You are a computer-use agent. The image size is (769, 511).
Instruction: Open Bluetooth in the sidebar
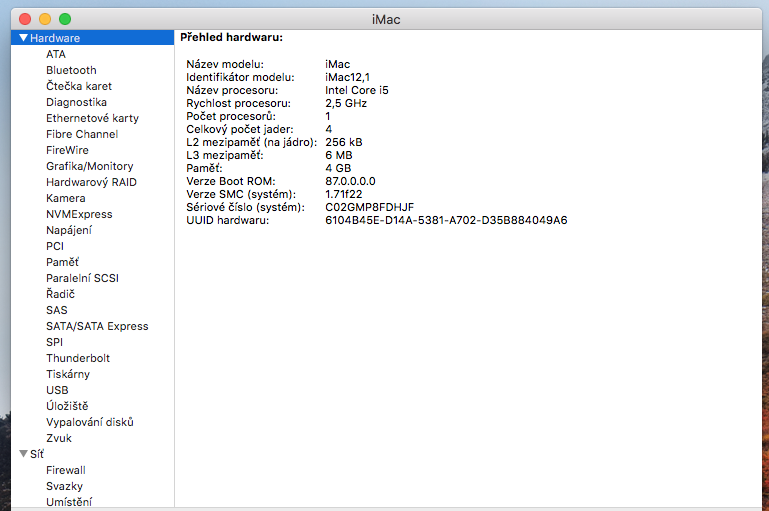click(x=71, y=70)
